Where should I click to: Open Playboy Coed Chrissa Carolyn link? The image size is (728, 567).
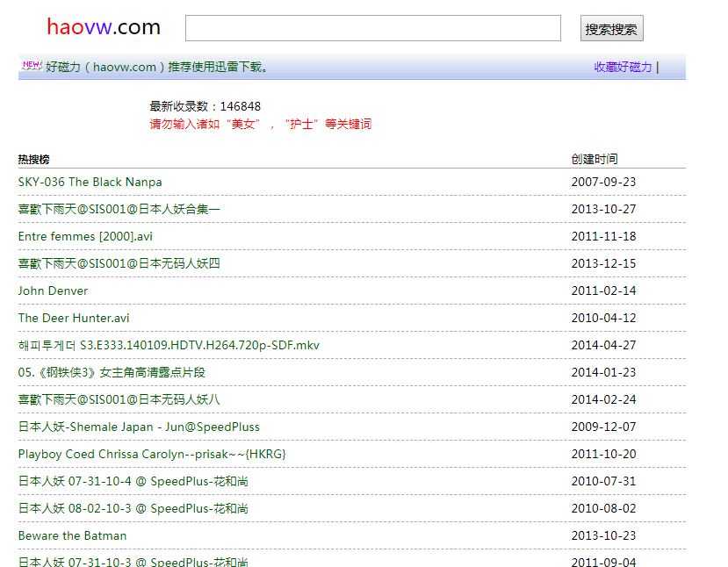(152, 455)
